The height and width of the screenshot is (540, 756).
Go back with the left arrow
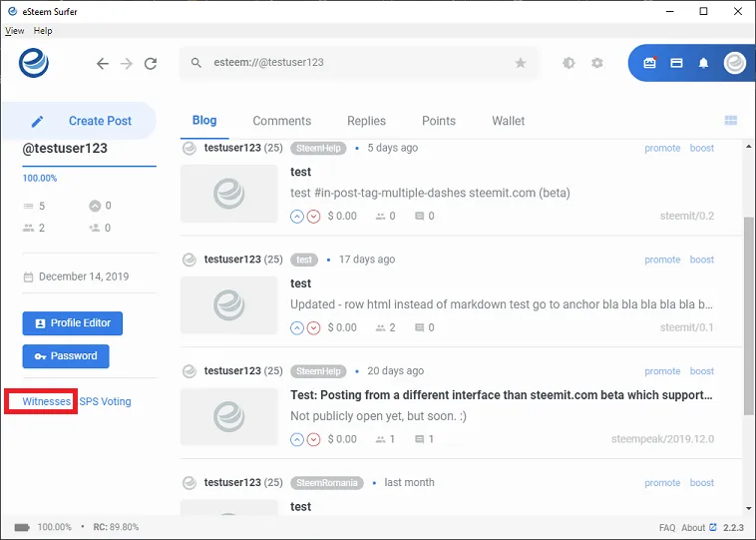click(x=102, y=64)
